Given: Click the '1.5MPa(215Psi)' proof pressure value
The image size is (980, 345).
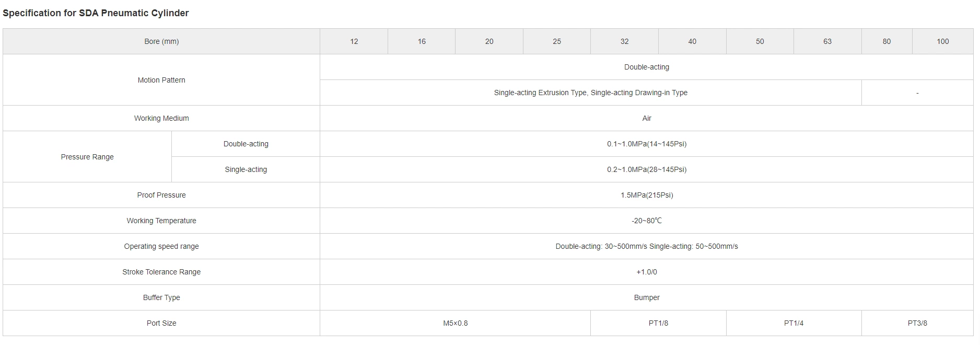Looking at the screenshot, I should click(x=646, y=195).
